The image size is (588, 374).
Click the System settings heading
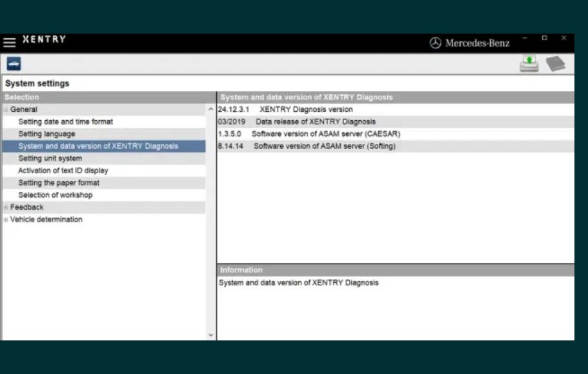(37, 83)
